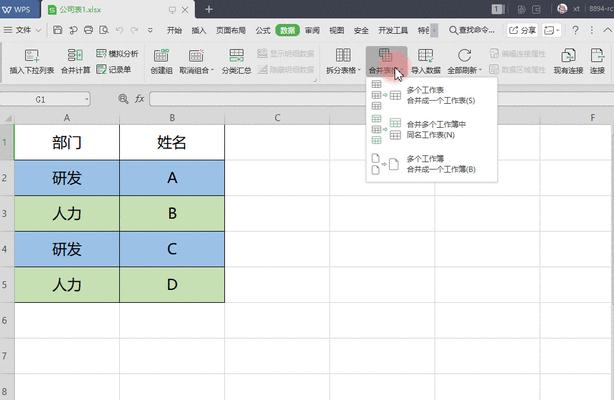
Task: Choose 合并多个工作簿中同名工作表(N)
Action: pos(438,129)
